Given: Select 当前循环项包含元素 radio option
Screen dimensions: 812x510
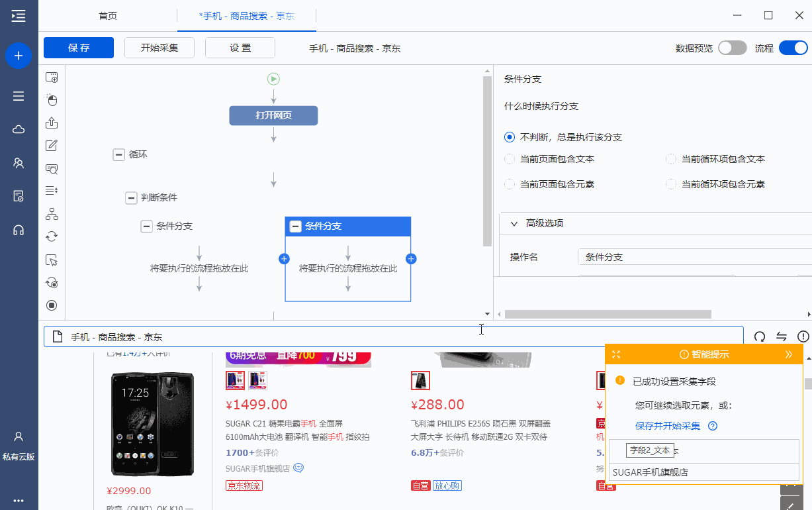Looking at the screenshot, I should point(671,184).
